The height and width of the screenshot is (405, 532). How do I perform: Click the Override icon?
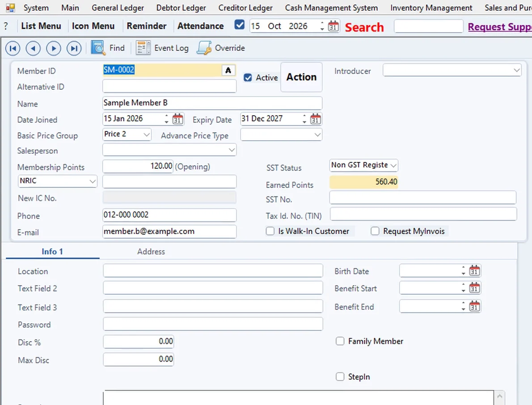(204, 48)
